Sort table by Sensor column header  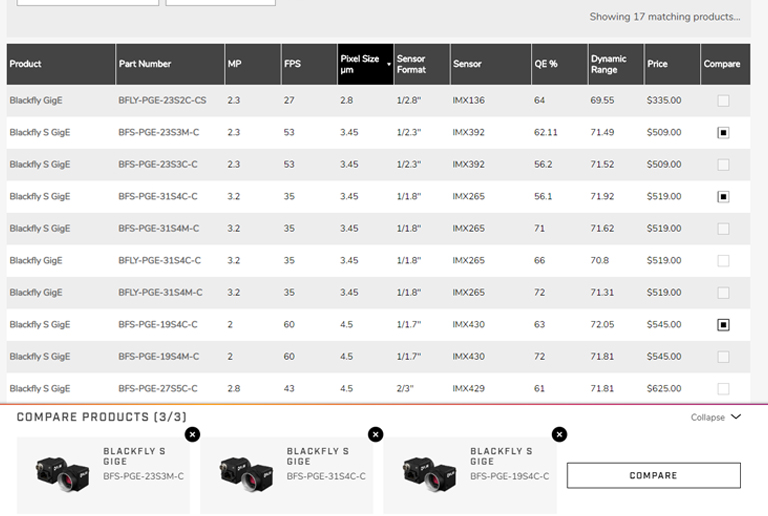(490, 64)
